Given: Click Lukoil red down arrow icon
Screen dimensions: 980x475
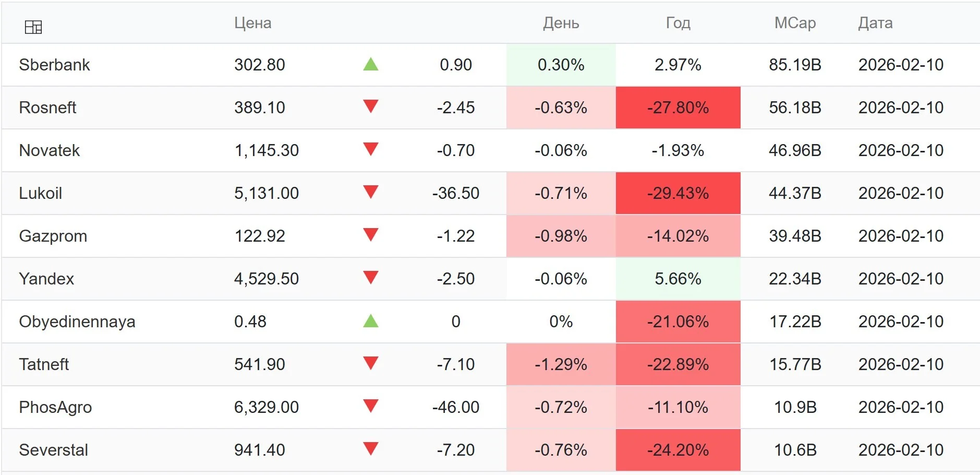Looking at the screenshot, I should (x=371, y=192).
